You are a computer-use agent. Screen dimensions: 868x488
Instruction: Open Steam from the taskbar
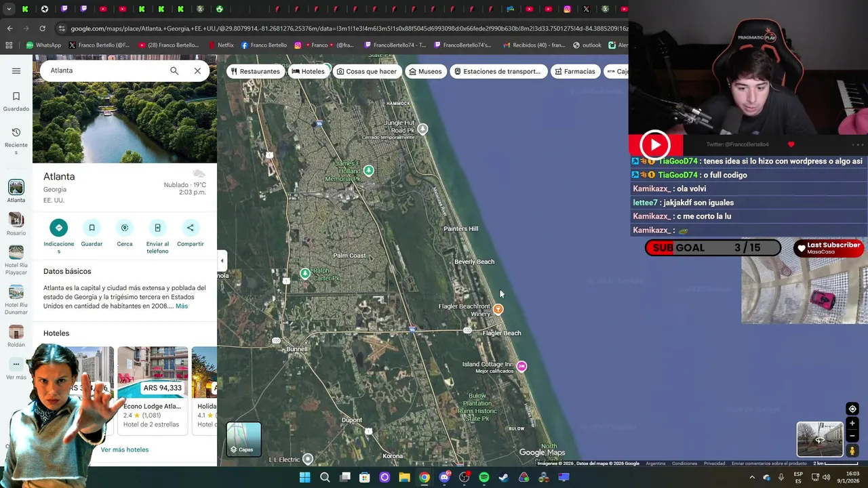click(504, 477)
